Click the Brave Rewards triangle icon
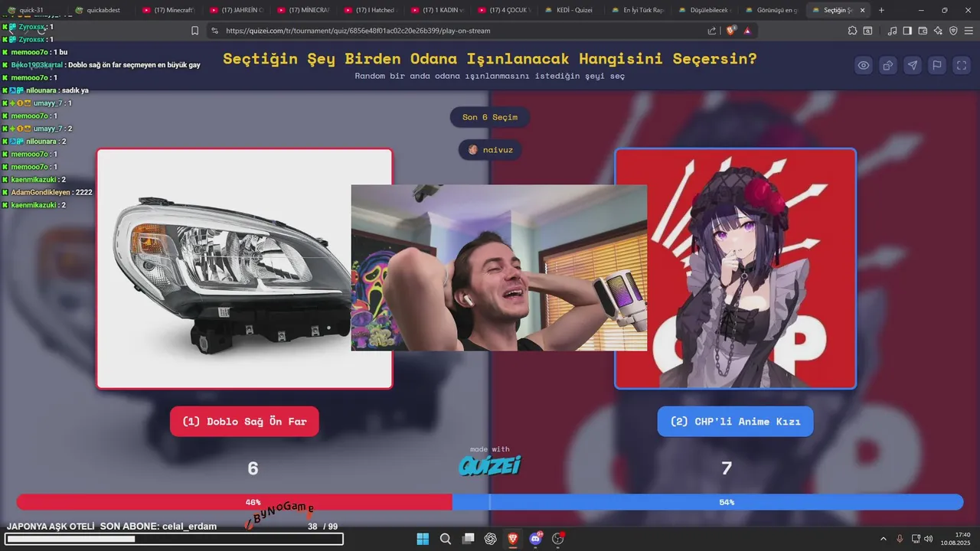The image size is (980, 551). 746,31
